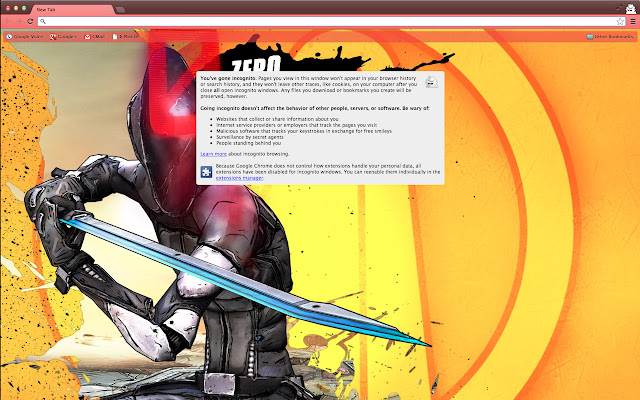Screen dimensions: 640x400
Task: Minimize the window with the yellow button
Action: (16, 8)
